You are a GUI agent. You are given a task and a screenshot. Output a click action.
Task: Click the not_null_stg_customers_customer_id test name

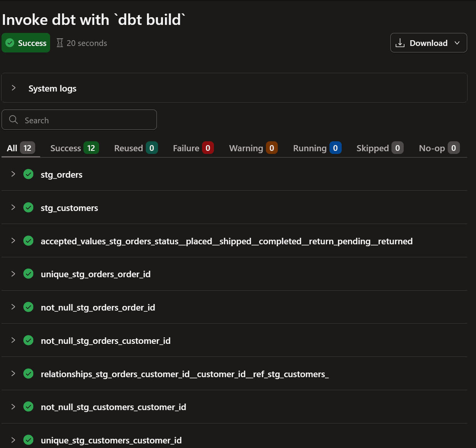pos(113,407)
